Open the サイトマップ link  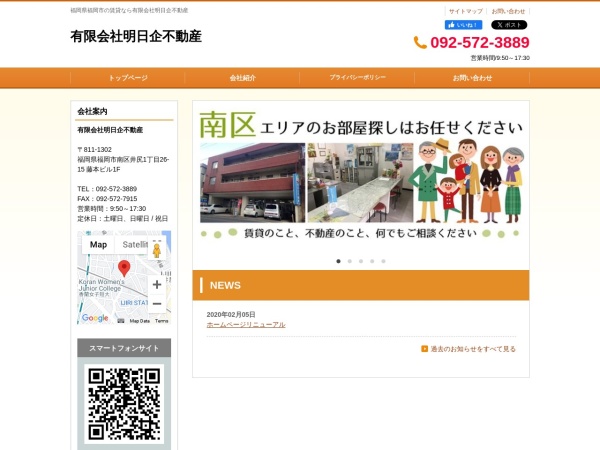tap(466, 11)
